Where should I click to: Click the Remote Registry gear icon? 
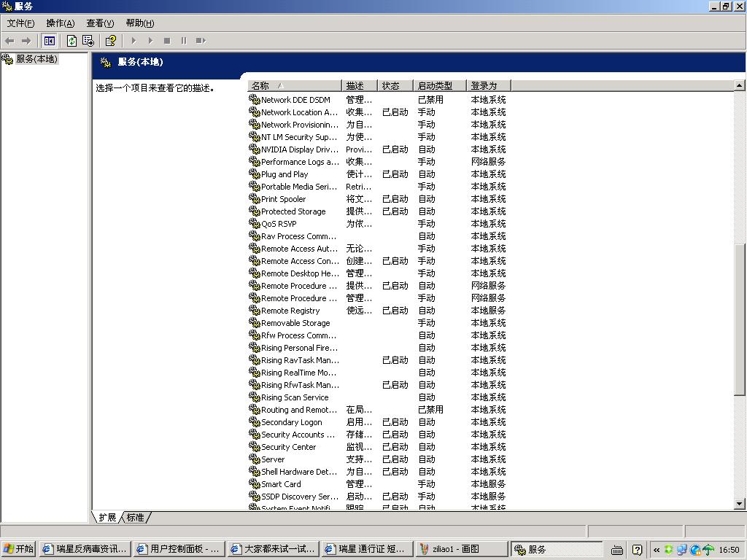(x=255, y=310)
